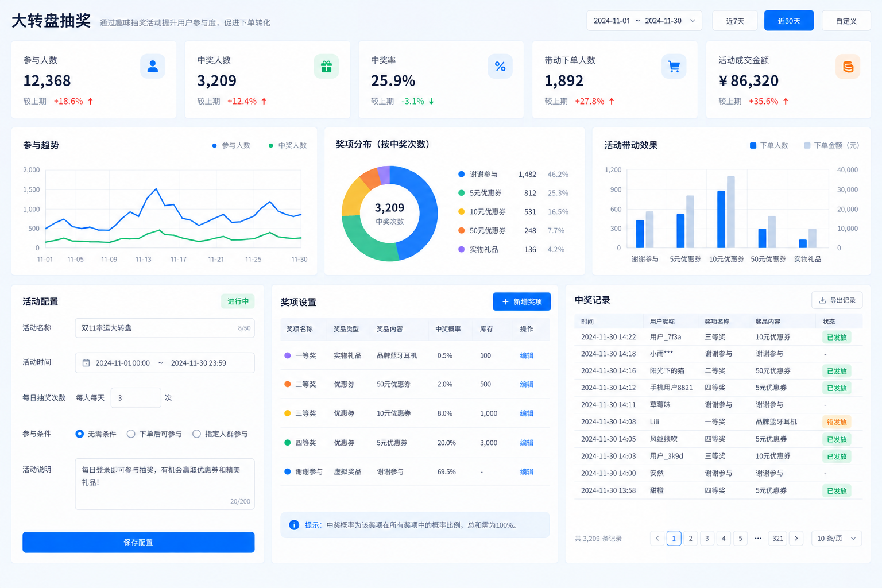
Task: Click the 活动名称 input field
Action: [165, 328]
